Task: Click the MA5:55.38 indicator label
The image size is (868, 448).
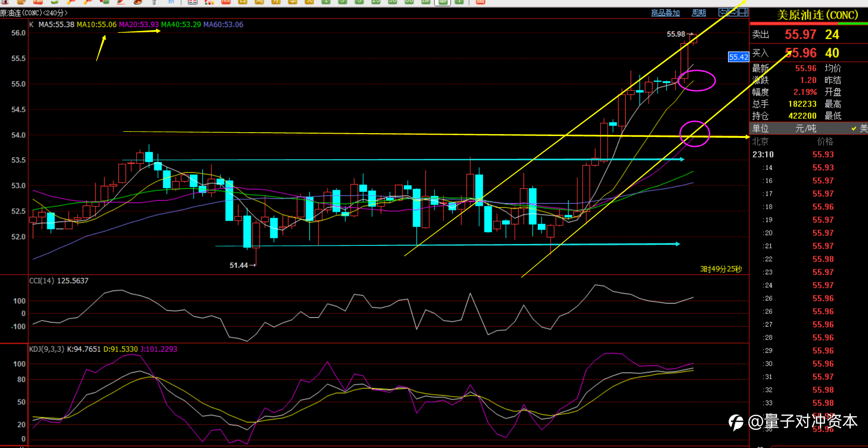Action: click(56, 25)
